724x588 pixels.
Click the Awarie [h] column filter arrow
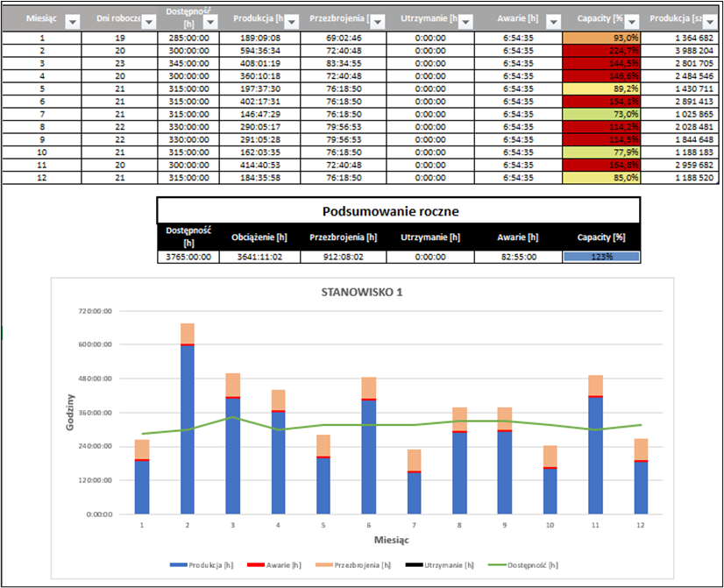[x=552, y=22]
